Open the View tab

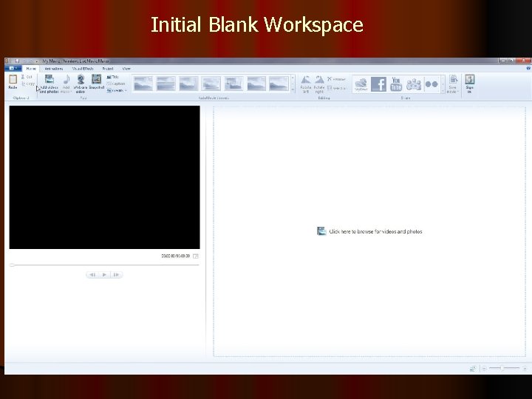pos(126,69)
